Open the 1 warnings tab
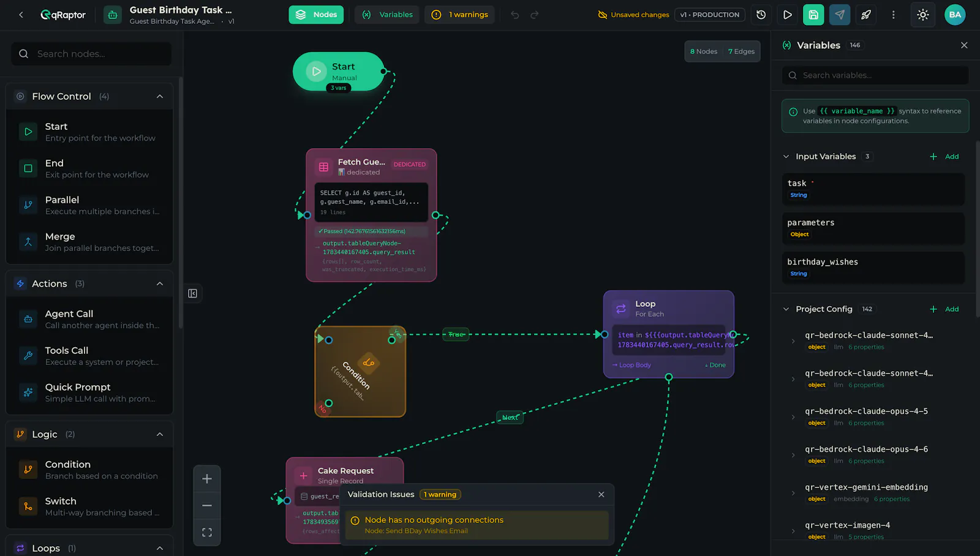980x556 pixels. (460, 15)
